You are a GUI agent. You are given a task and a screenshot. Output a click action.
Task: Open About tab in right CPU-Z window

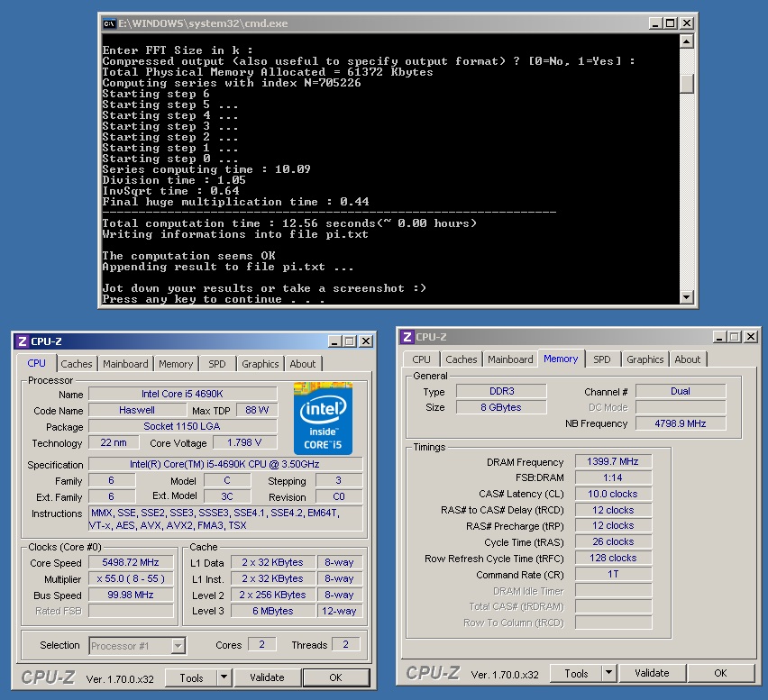coord(688,359)
